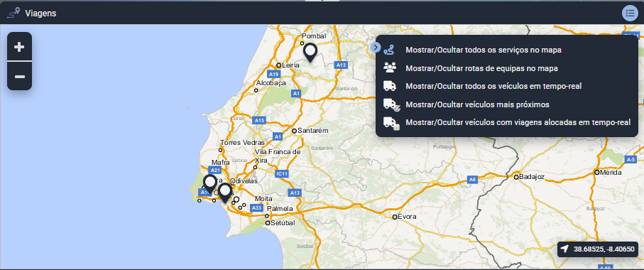Collapse the options panel with chevron arrow
Image resolution: width=644 pixels, height=270 pixels.
click(376, 48)
